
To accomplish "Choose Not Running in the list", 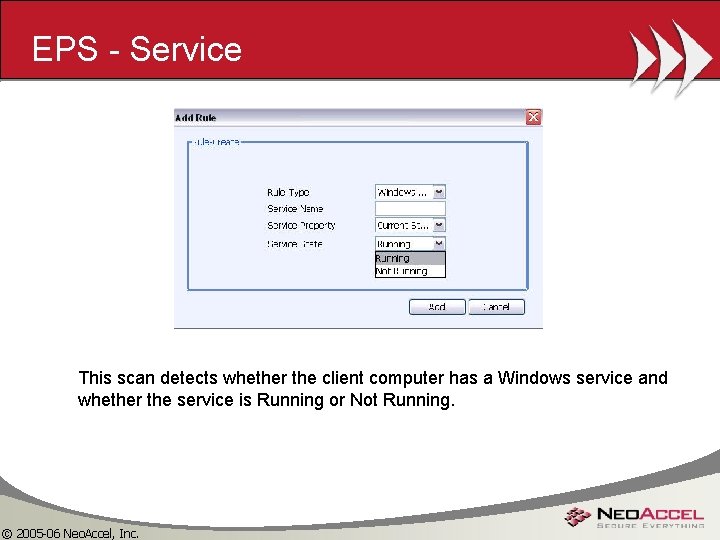I will pyautogui.click(x=410, y=271).
